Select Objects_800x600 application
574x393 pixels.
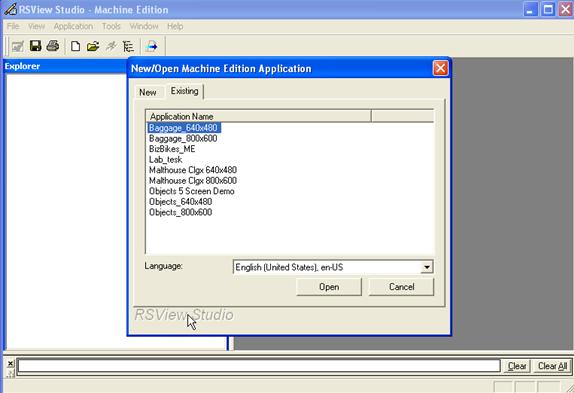tap(180, 213)
